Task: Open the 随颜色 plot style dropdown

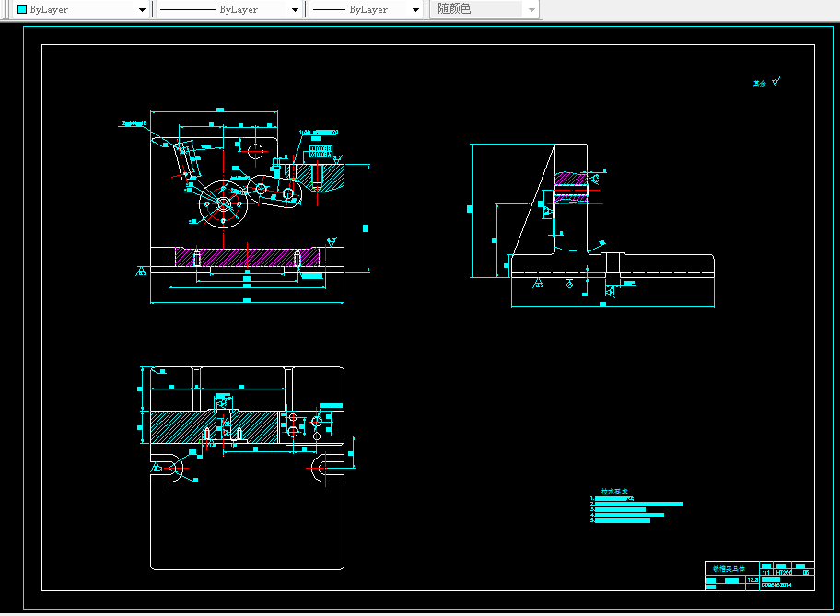Action: 484,9
